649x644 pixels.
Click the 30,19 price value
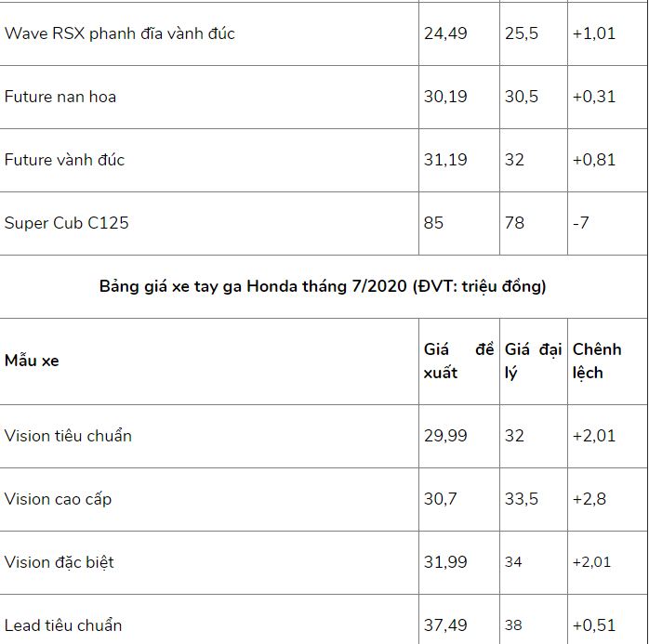tap(445, 97)
